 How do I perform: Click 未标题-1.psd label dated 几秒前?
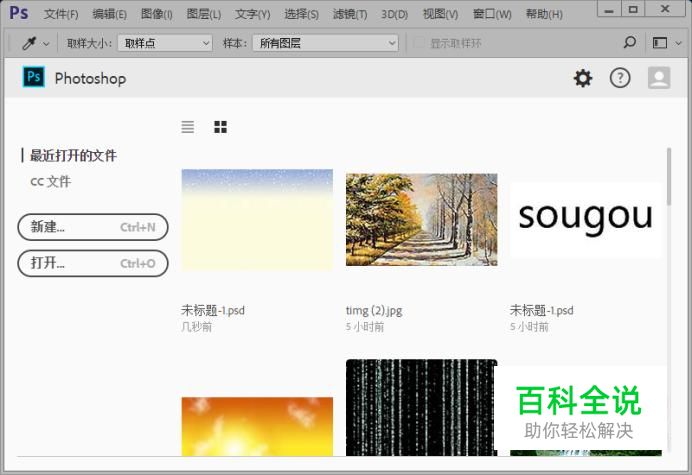pos(213,311)
